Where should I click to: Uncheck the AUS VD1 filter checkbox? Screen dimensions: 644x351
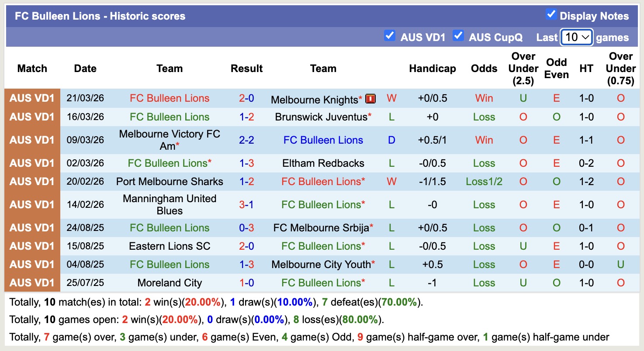(389, 36)
